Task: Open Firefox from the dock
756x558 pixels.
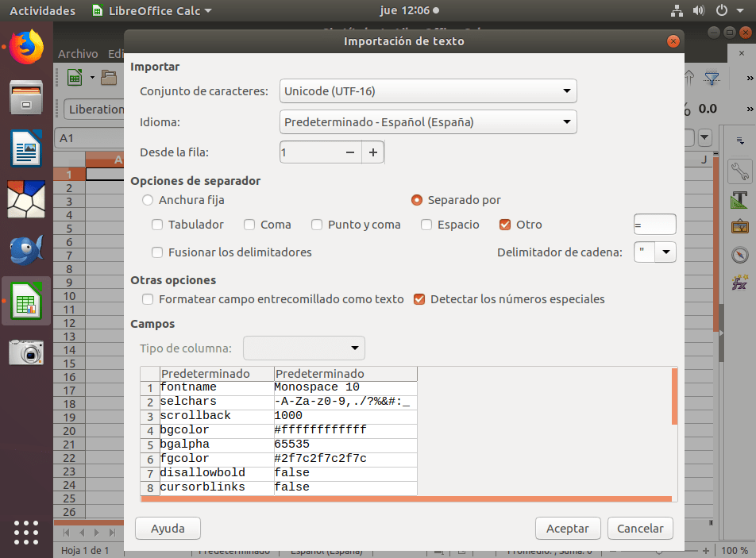Action: [x=26, y=46]
